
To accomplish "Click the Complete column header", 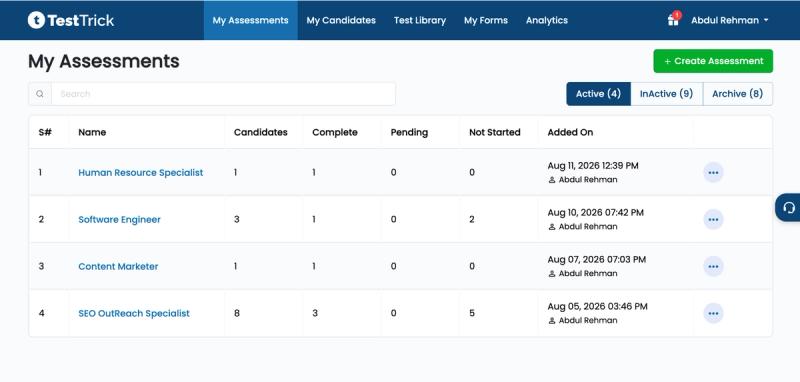I will pos(335,132).
